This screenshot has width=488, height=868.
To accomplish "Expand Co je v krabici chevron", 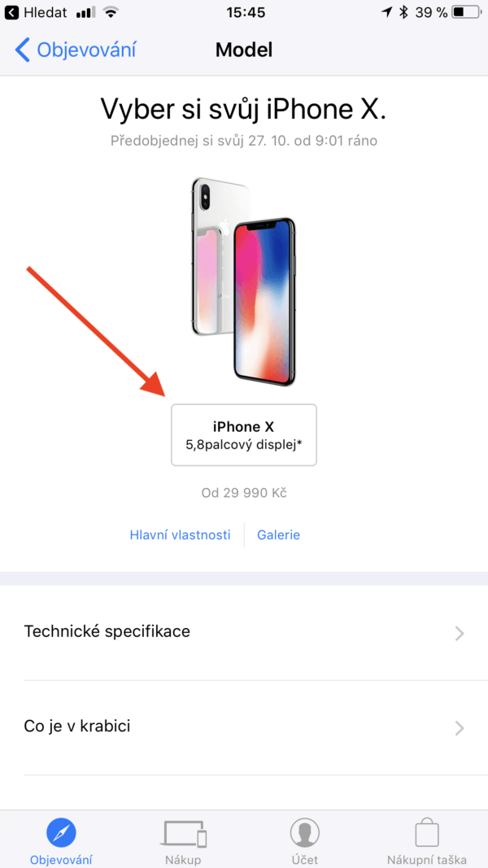I will 460,728.
